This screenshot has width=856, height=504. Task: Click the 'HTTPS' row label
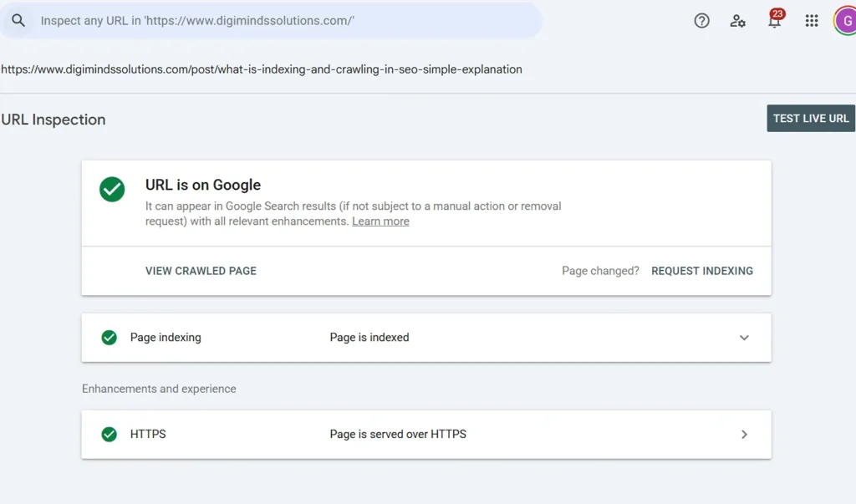point(148,434)
